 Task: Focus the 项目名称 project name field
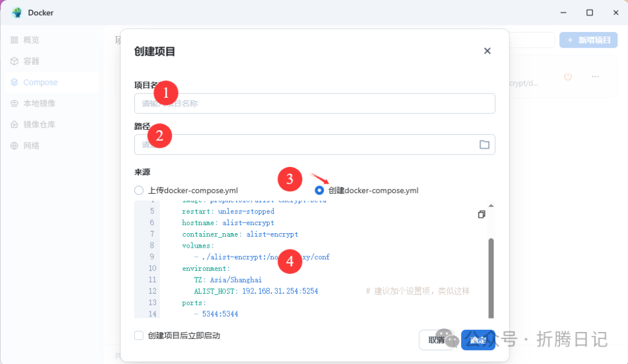315,104
